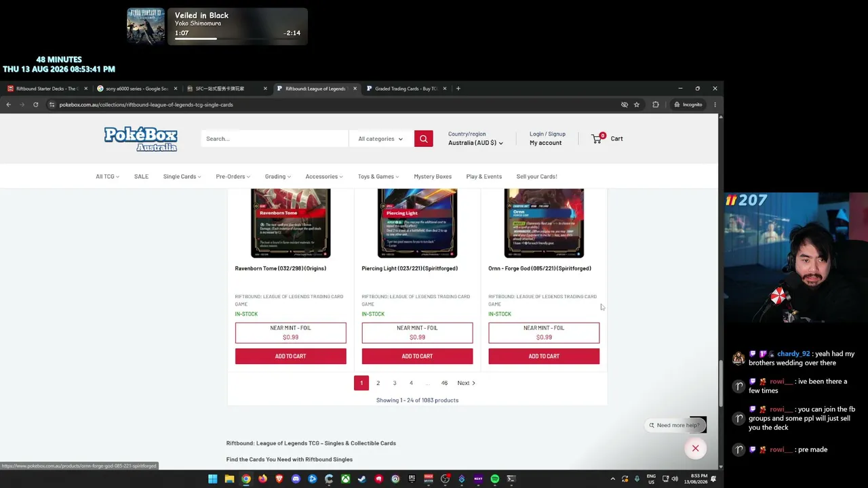Open the terminal app in the taskbar

tap(511, 479)
